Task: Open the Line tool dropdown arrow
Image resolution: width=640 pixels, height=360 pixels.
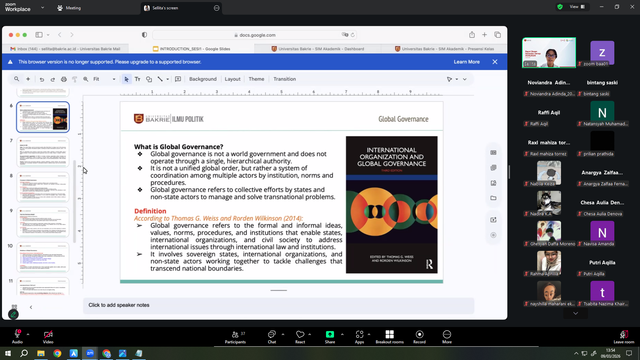Action: tap(167, 79)
